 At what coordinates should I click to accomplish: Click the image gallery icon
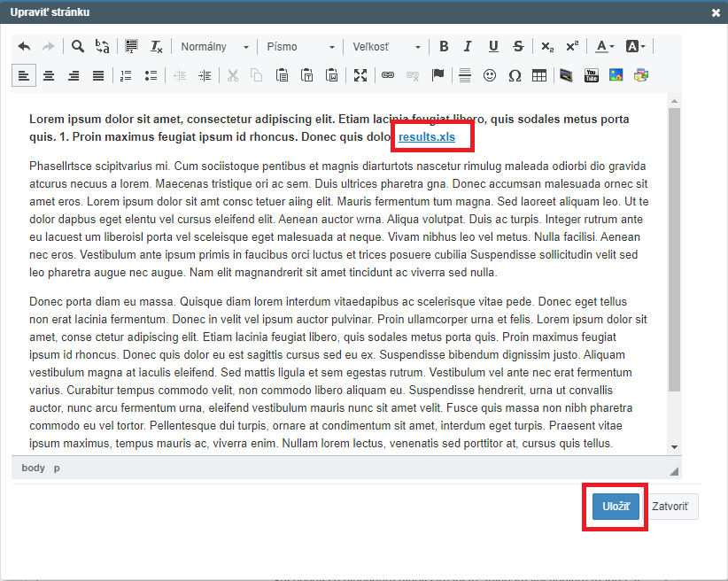coord(566,75)
